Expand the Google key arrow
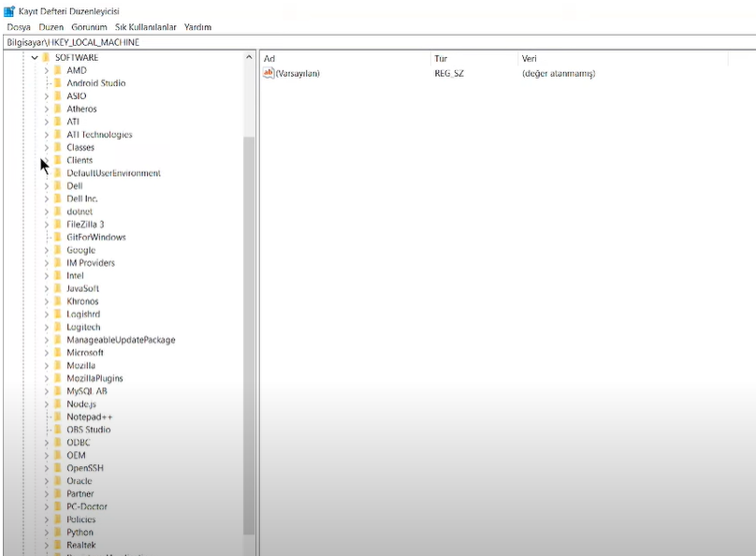 click(x=46, y=250)
